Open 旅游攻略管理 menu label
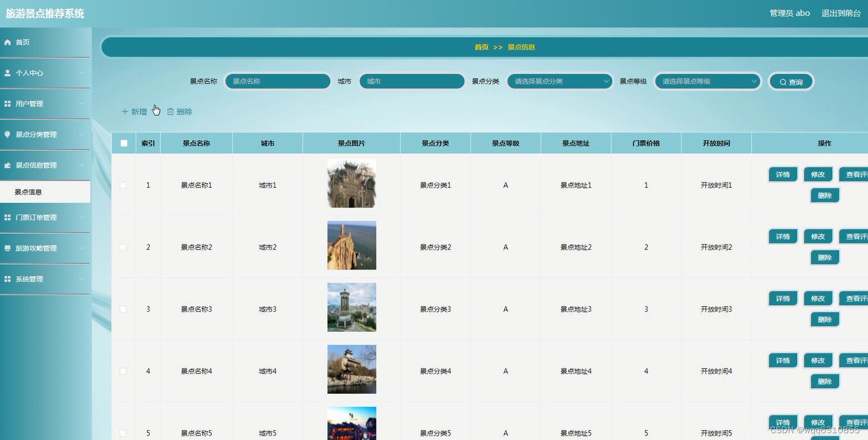This screenshot has width=868, height=440. coord(36,248)
